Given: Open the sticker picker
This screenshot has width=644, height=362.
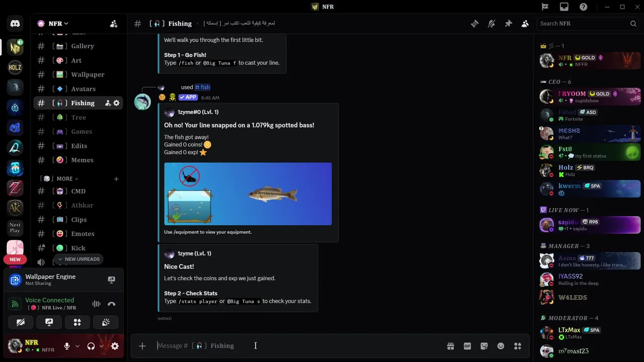Looking at the screenshot, I should pos(484,346).
